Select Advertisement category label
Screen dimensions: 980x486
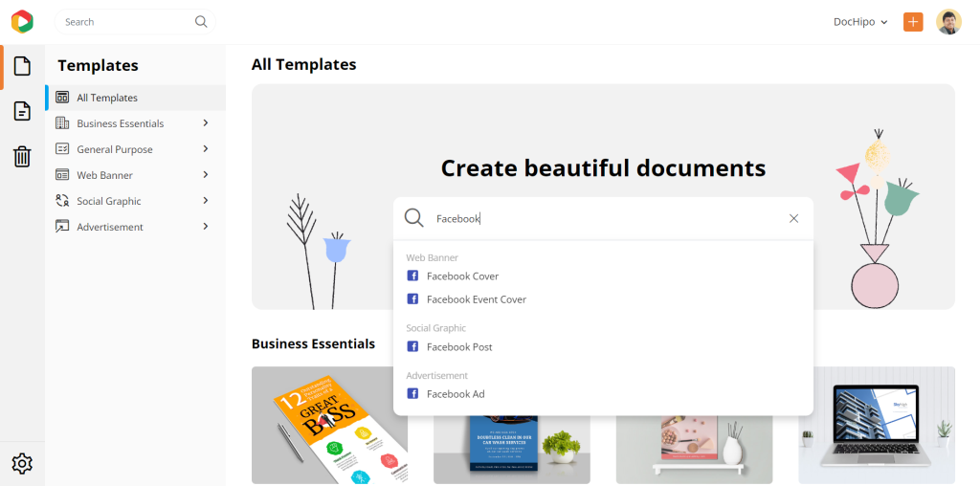110,227
